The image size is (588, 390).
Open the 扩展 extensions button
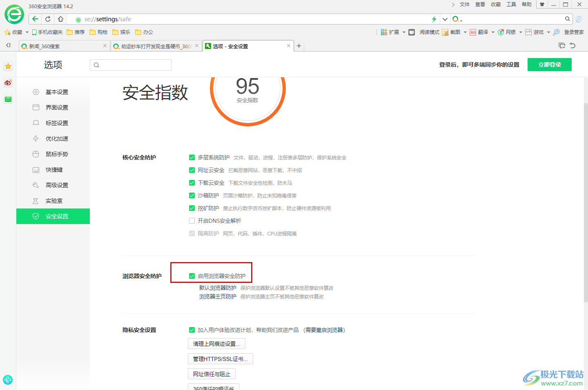tap(390, 32)
